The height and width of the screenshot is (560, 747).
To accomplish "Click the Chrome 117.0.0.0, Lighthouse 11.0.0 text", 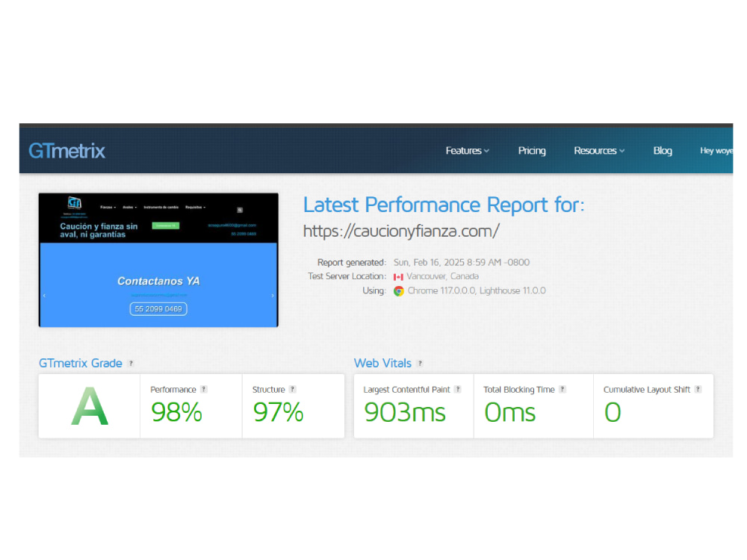I will (x=477, y=290).
